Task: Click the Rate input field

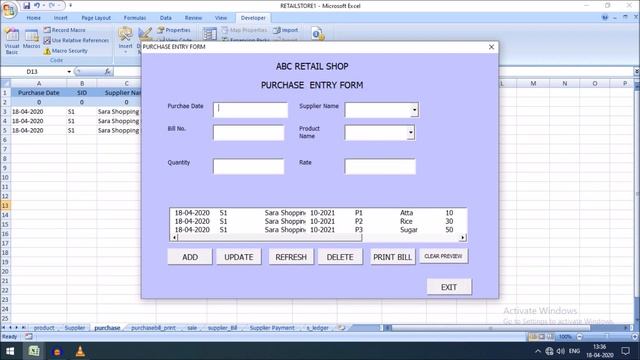Action: [380, 167]
